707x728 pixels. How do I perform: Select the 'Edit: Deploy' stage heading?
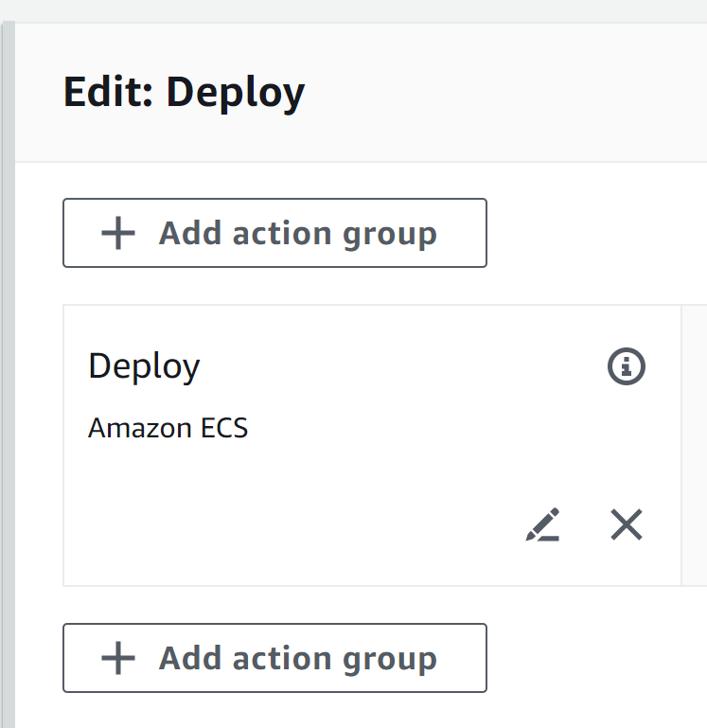click(x=184, y=93)
